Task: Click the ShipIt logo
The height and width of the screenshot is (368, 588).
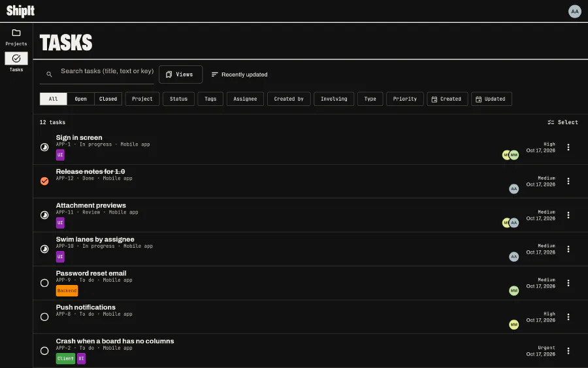Action: pyautogui.click(x=20, y=11)
